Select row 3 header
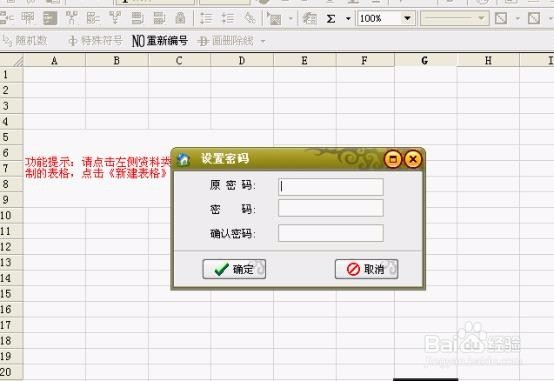The width and height of the screenshot is (554, 381). tap(11, 106)
